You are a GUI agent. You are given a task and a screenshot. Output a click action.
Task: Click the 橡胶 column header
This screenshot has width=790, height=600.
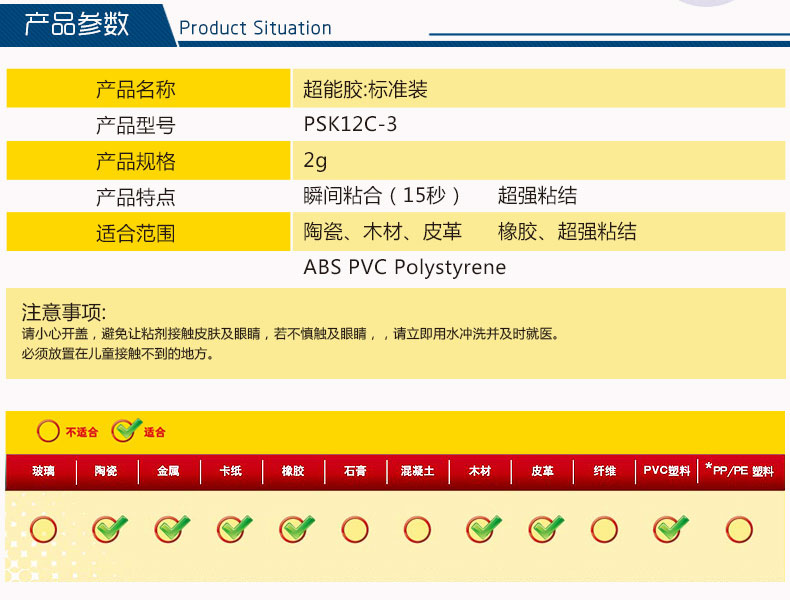click(x=293, y=471)
